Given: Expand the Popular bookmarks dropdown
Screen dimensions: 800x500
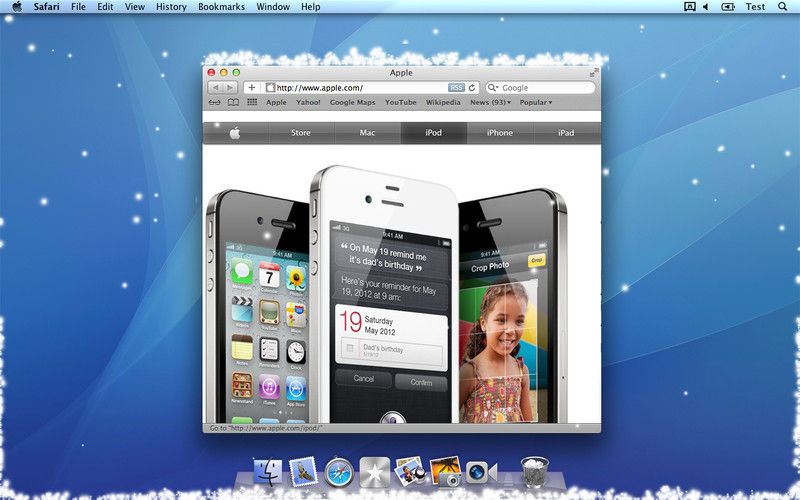Looking at the screenshot, I should coord(536,103).
